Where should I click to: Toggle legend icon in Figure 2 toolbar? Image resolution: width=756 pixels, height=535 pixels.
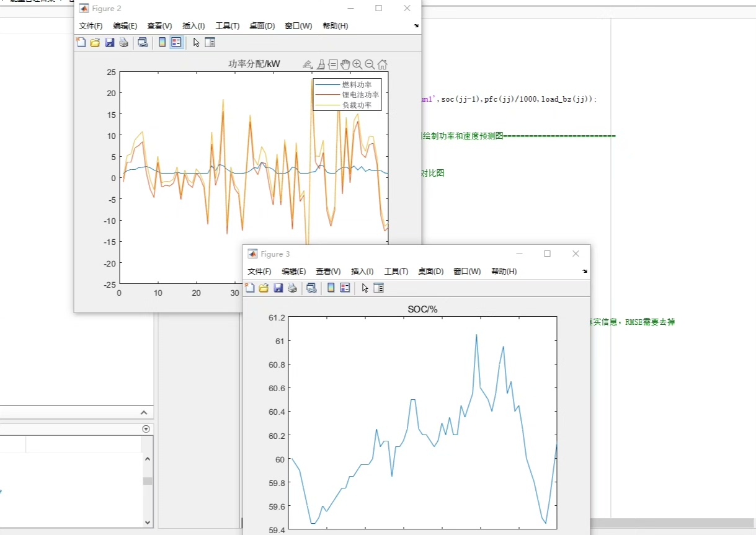pos(176,42)
